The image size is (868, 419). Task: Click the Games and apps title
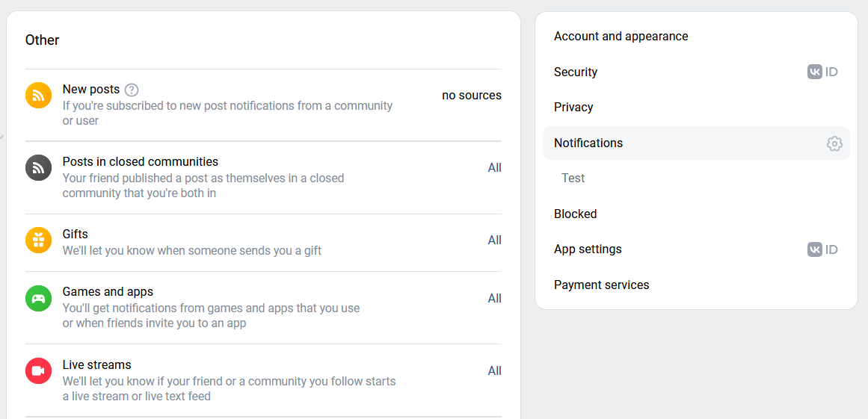pyautogui.click(x=108, y=291)
